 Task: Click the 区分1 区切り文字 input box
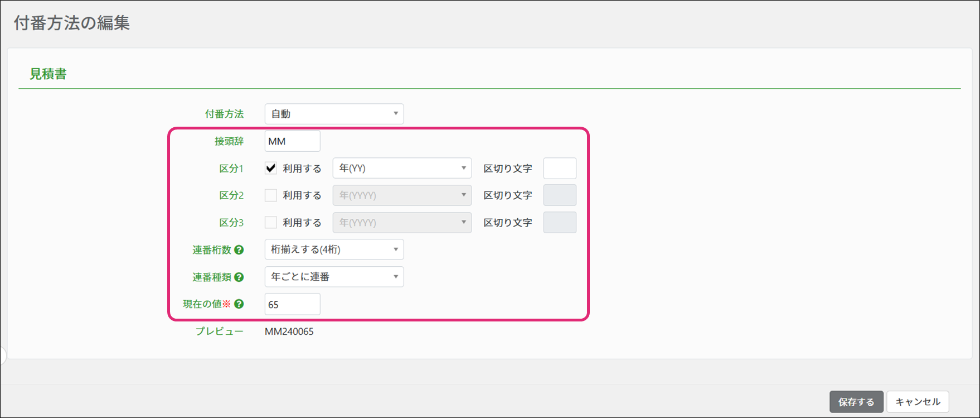point(560,168)
